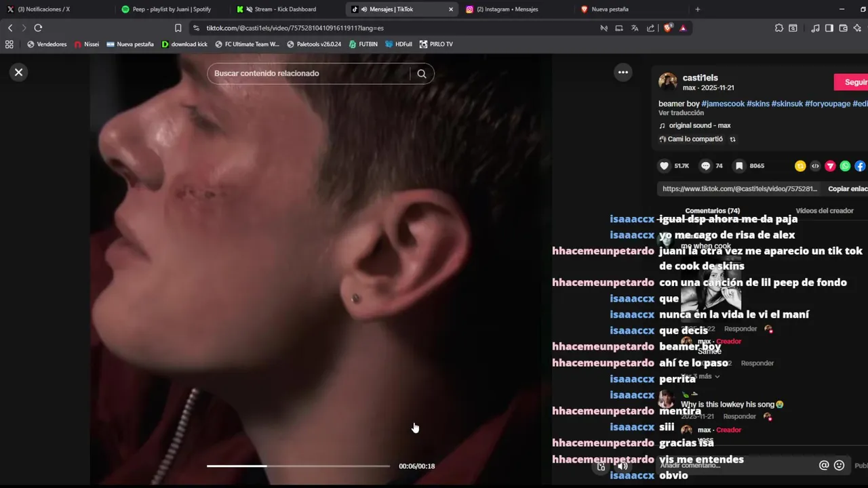Repost using the yellow repost icon
Viewport: 868px width, 488px height.
800,166
